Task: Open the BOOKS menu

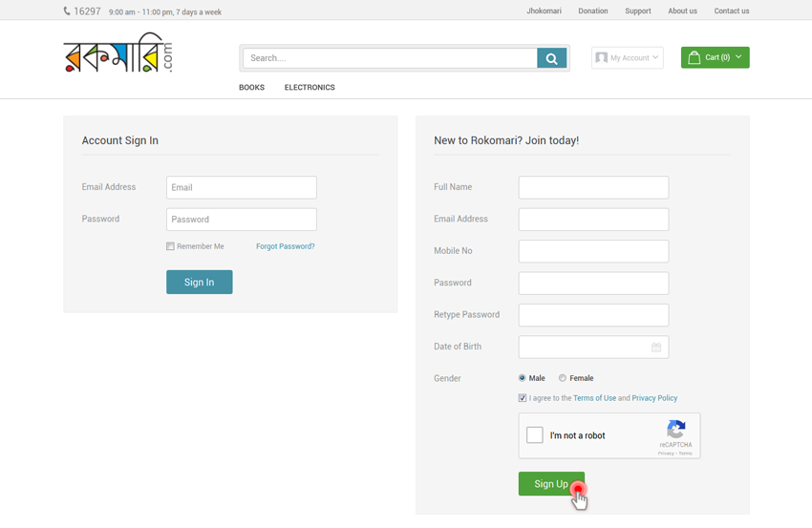Action: [x=251, y=88]
